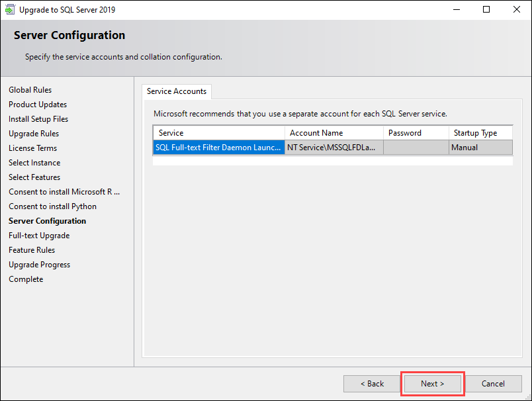Open the Select Features step

click(34, 177)
